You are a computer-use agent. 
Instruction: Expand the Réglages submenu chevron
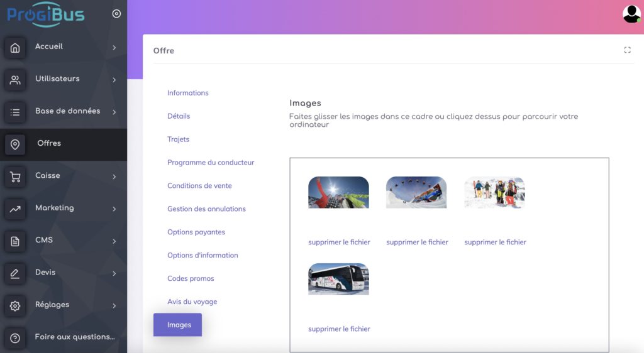click(114, 305)
